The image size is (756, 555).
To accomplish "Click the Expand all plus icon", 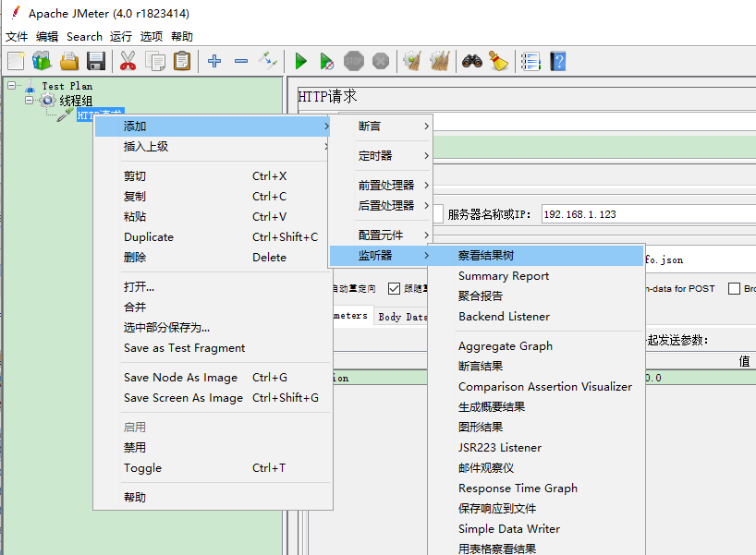I will tap(214, 61).
